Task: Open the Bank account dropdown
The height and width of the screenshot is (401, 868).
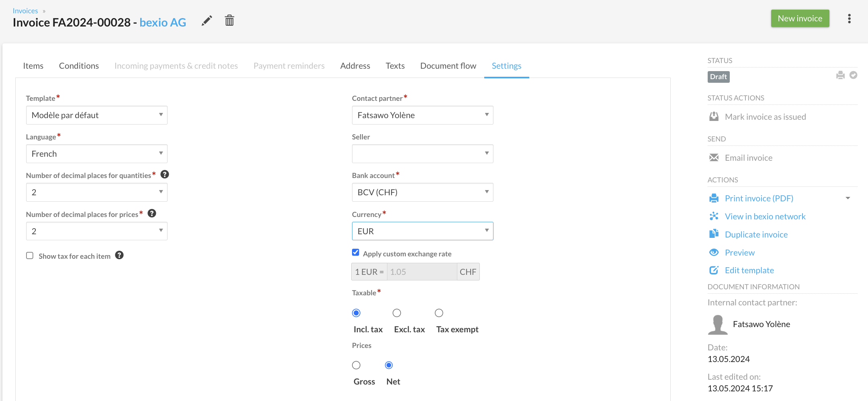Action: point(423,192)
